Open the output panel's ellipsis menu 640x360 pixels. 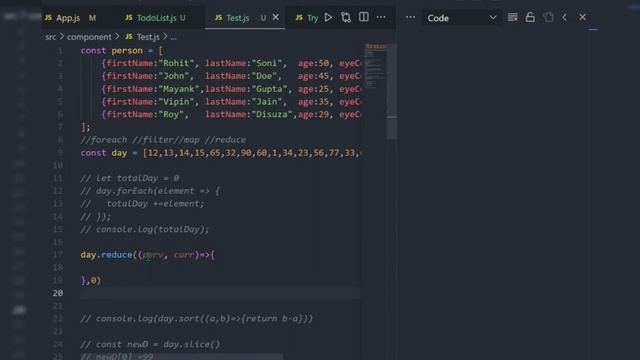(x=410, y=17)
